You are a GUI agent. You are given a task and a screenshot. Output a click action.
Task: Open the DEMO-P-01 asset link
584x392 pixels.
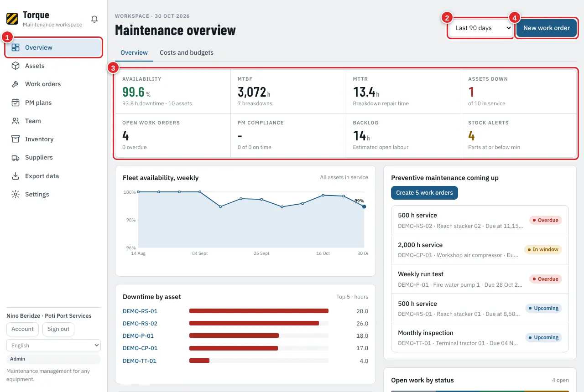click(x=138, y=336)
